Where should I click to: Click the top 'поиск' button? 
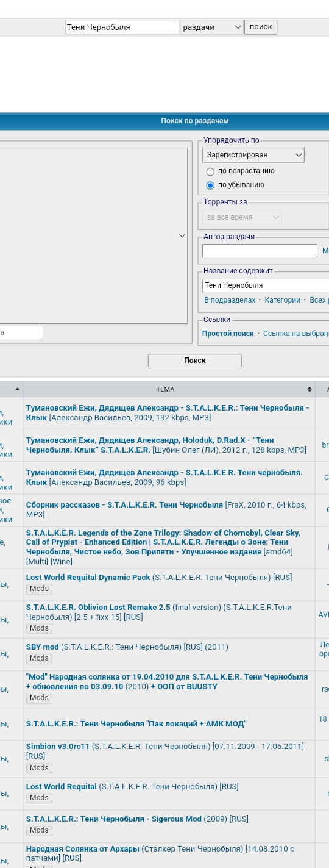tap(261, 27)
